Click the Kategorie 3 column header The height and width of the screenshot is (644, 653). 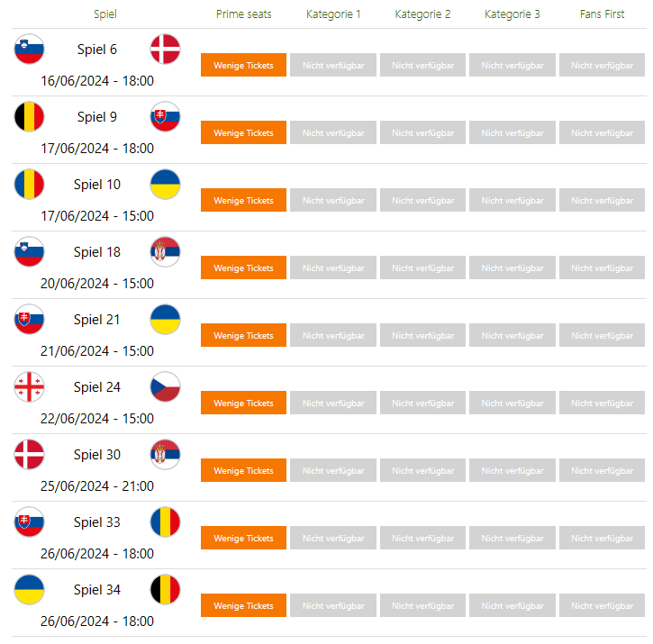[x=512, y=14]
